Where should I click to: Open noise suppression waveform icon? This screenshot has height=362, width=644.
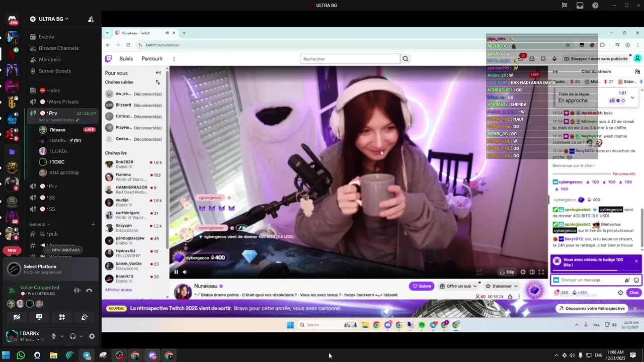coord(77,290)
